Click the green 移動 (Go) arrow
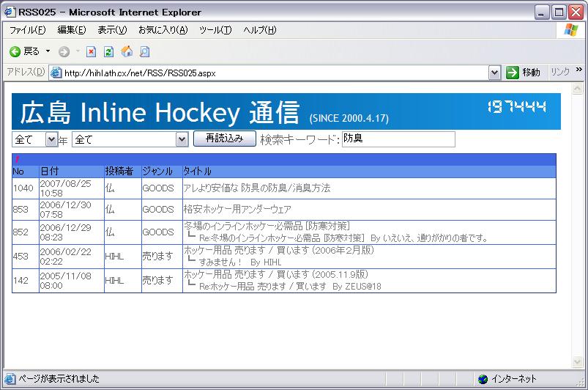This screenshot has width=588, height=390. 513,73
